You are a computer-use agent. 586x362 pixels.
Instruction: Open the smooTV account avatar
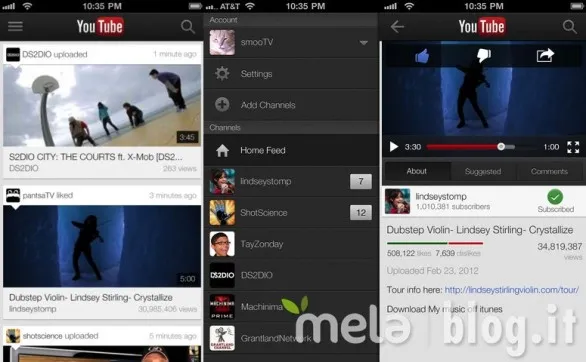pos(222,43)
